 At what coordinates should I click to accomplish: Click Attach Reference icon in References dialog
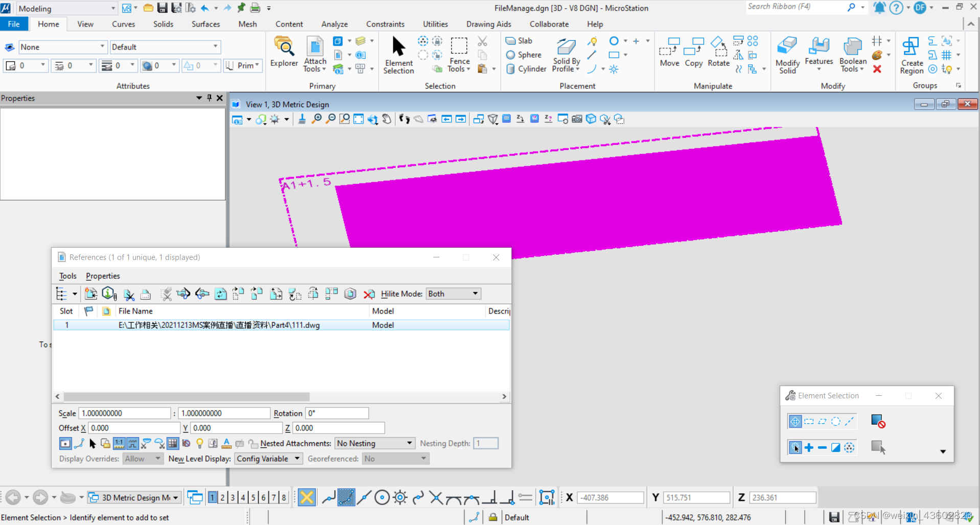[91, 294]
